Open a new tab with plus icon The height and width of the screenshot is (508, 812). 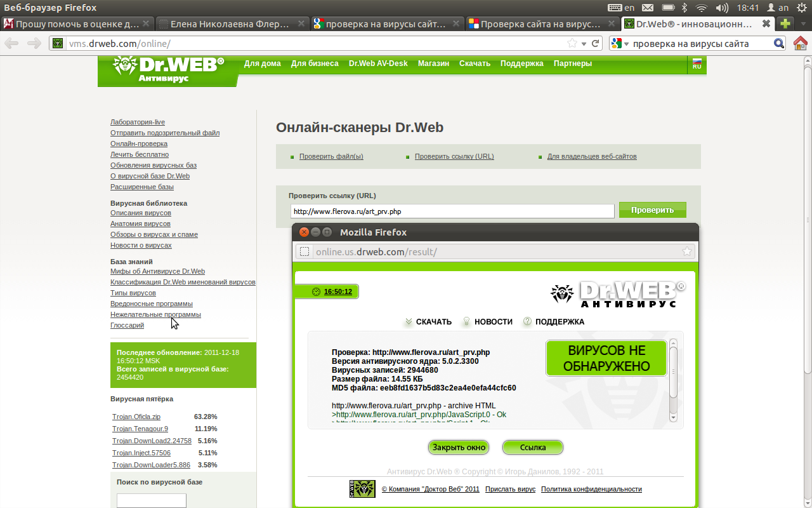785,24
